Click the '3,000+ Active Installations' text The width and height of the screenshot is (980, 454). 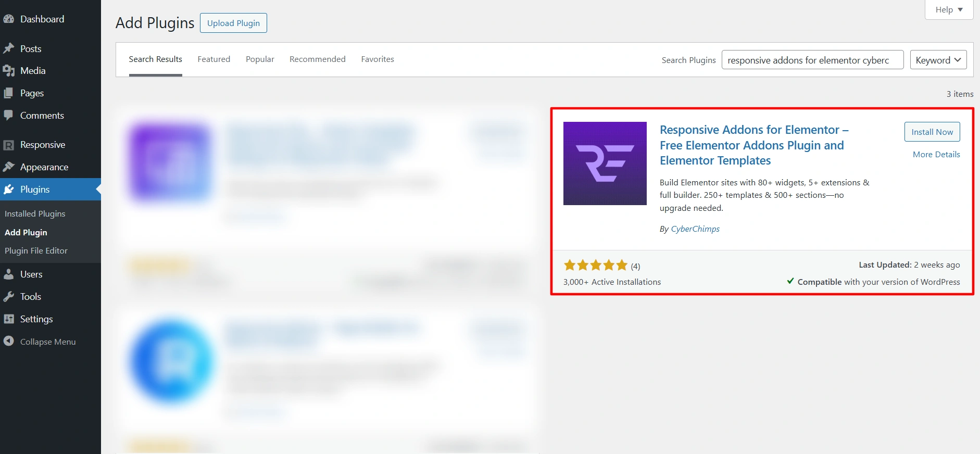pyautogui.click(x=612, y=282)
